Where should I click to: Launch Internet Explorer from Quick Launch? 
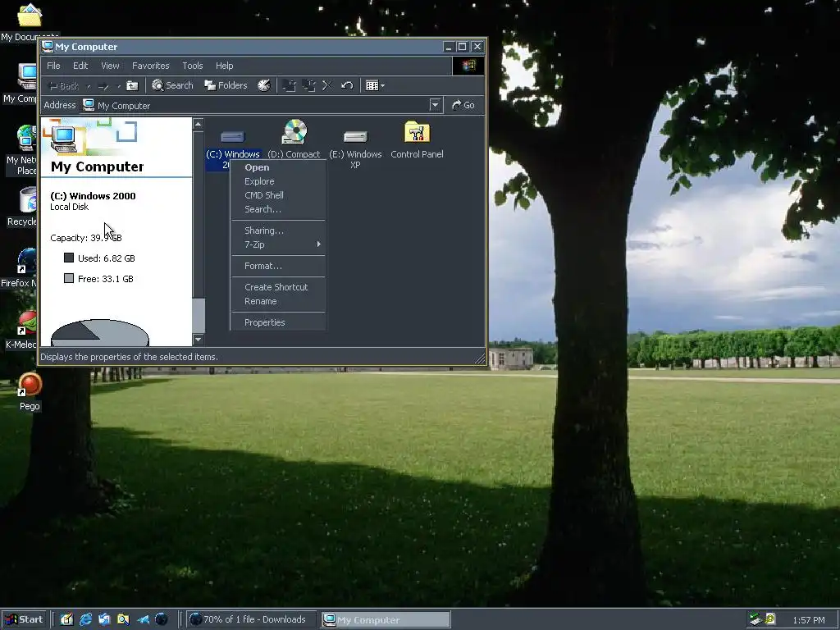[x=85, y=619]
